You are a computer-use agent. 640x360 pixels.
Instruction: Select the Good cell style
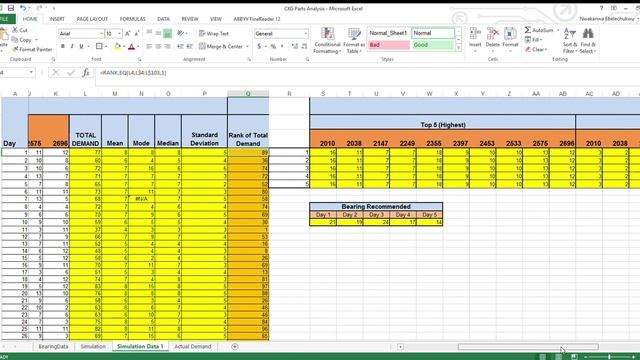(x=433, y=45)
